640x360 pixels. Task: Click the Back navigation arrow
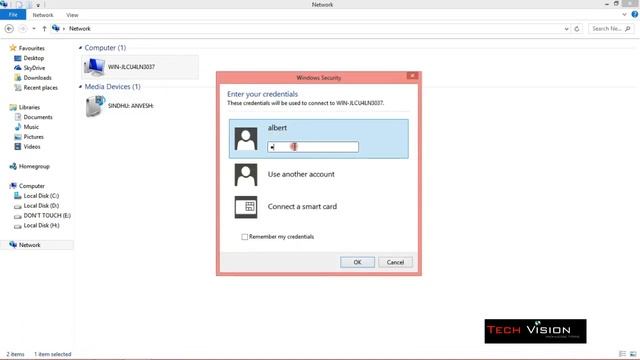[x=9, y=29]
